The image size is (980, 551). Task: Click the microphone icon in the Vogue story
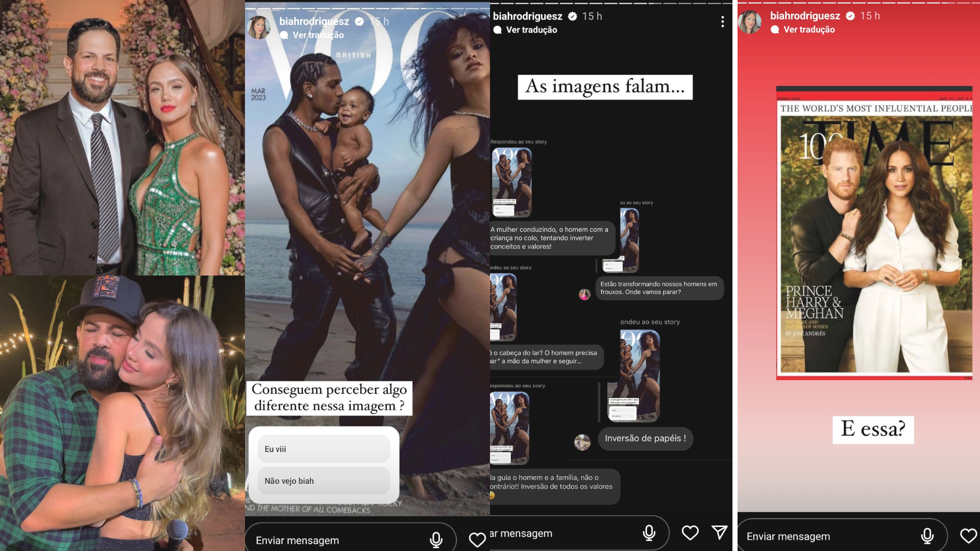coord(436,540)
